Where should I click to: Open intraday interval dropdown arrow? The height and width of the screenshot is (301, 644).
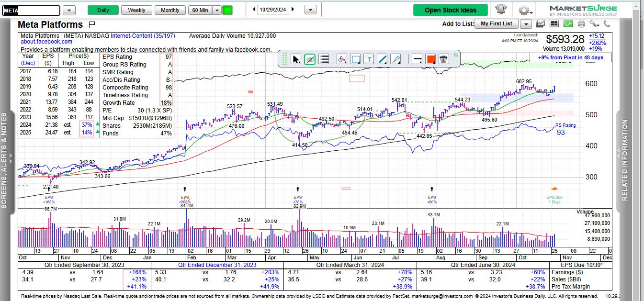click(216, 10)
